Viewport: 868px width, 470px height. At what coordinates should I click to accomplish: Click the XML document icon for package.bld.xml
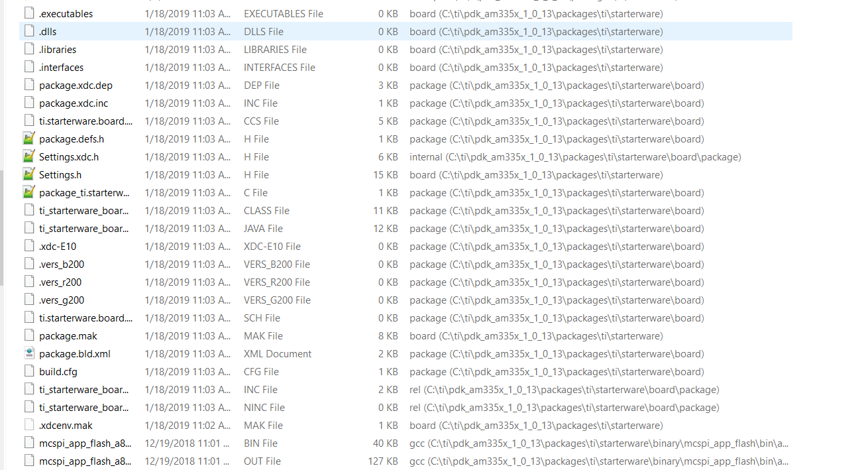pos(28,353)
